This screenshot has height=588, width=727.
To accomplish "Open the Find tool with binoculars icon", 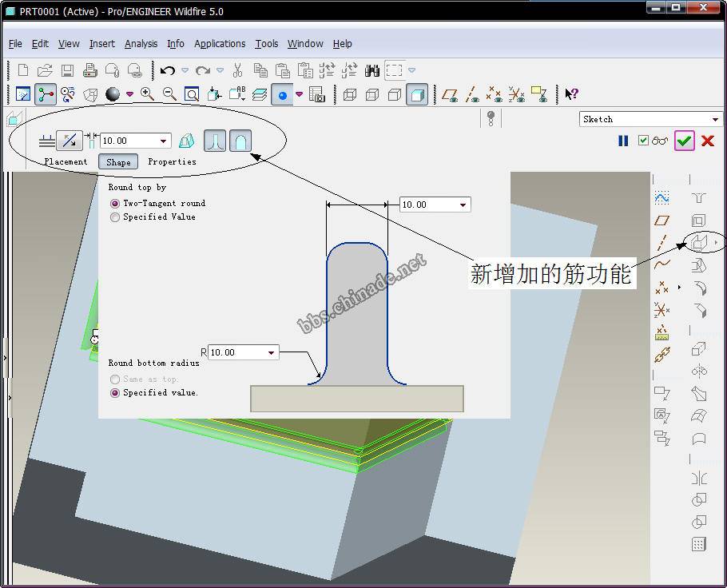I will point(371,70).
